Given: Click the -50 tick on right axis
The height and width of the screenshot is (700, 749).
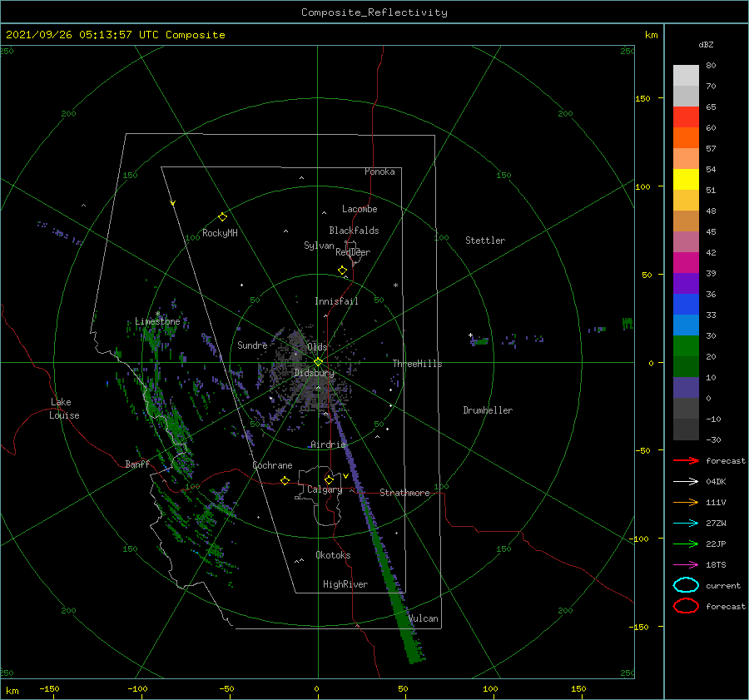Looking at the screenshot, I should tap(642, 450).
